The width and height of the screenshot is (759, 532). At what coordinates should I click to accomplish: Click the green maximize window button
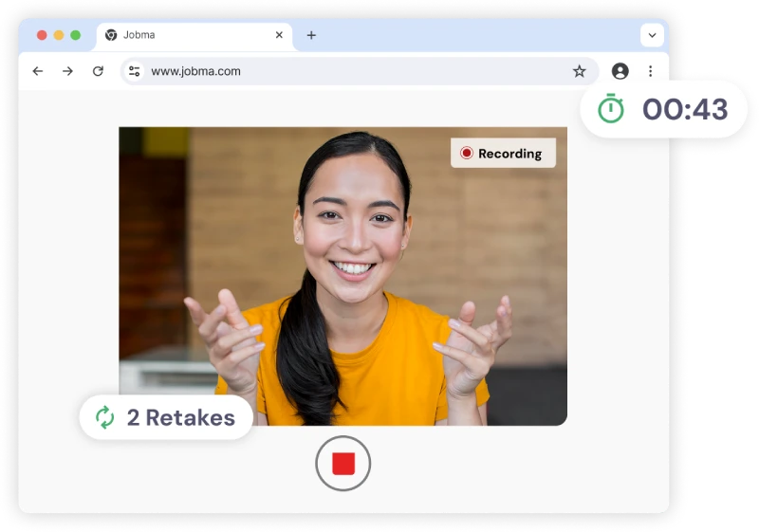click(76, 35)
